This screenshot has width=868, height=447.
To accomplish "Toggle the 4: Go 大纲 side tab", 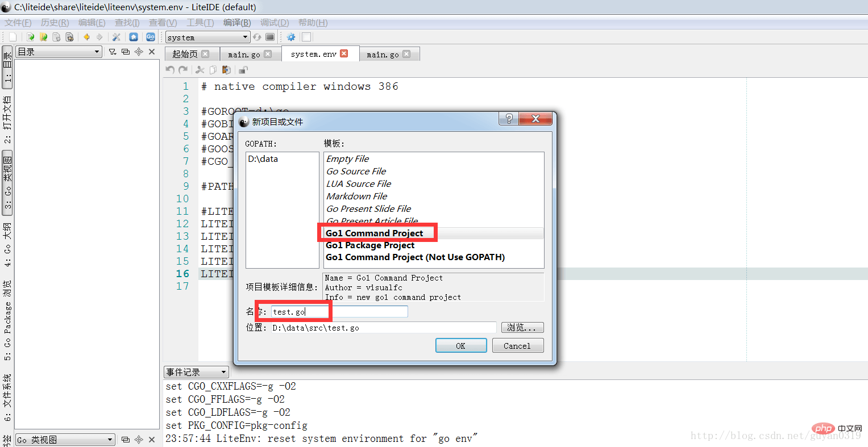I will click(x=7, y=244).
